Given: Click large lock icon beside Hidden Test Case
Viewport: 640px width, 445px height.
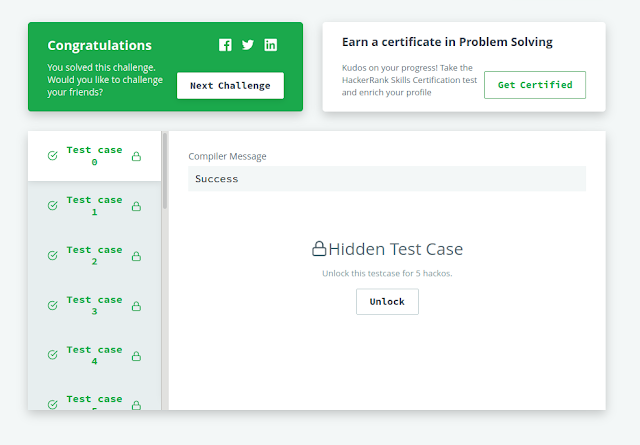Looking at the screenshot, I should coord(319,249).
